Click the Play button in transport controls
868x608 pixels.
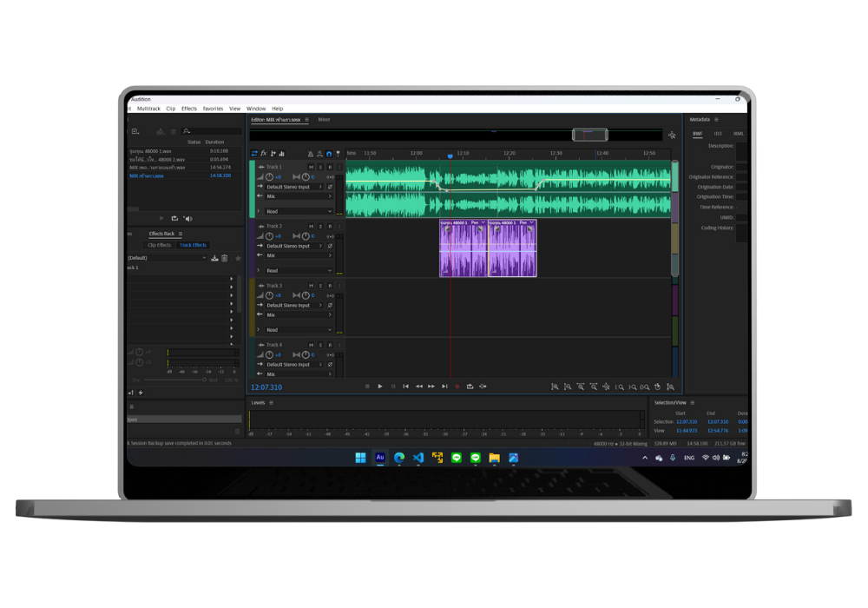point(379,387)
